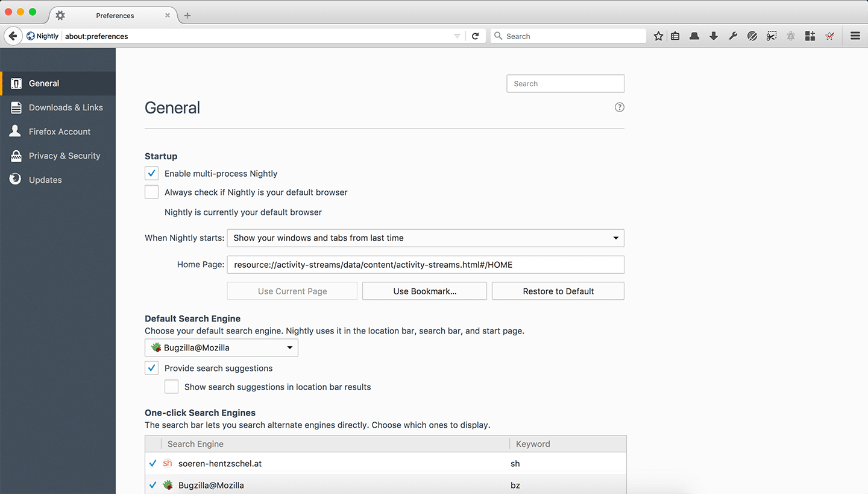Open the downloads arrow icon
The height and width of the screenshot is (494, 868).
coord(714,36)
